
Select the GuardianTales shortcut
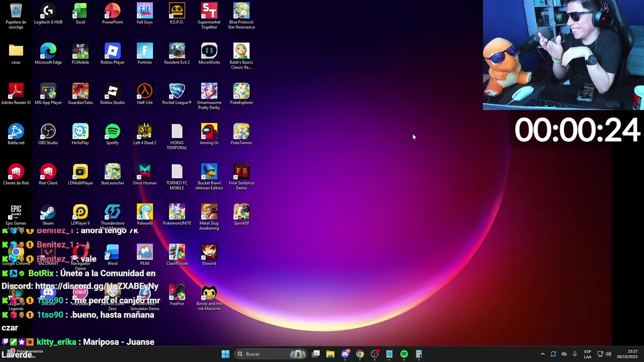click(x=80, y=95)
